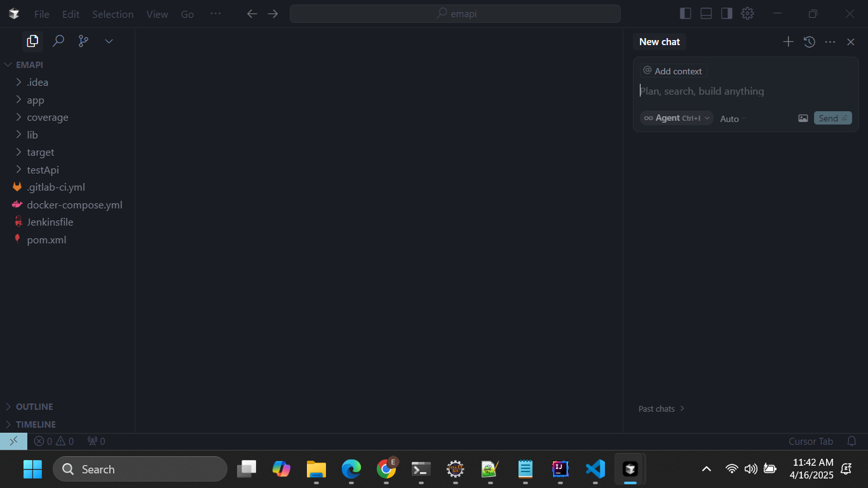Click the taskbar Search box
The width and height of the screenshot is (868, 488).
pos(140,469)
